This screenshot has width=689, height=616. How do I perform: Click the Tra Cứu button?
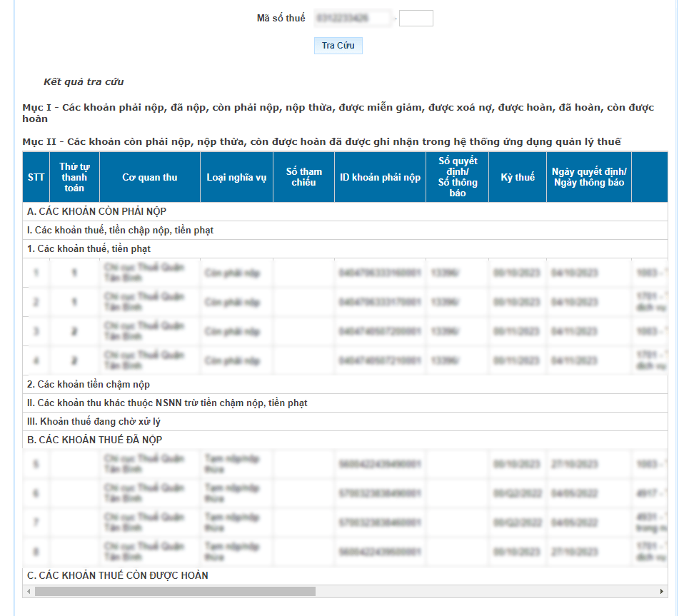click(x=338, y=46)
